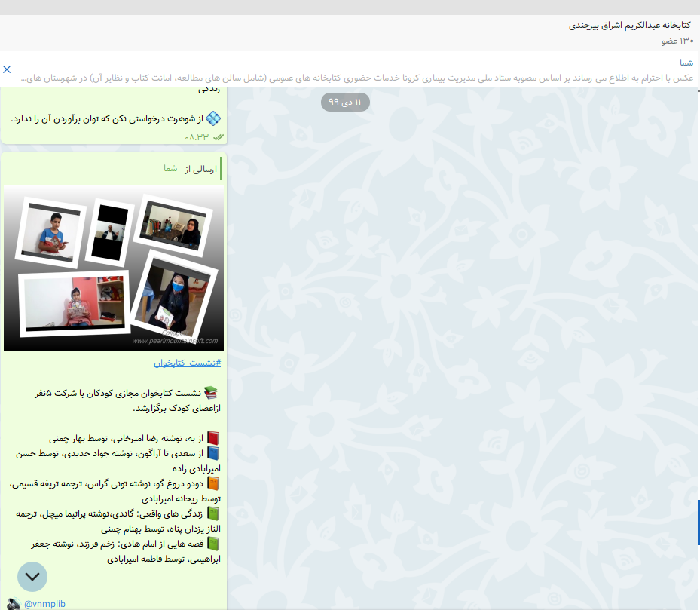Click the stacked books emoji
This screenshot has height=610, width=700.
pyautogui.click(x=211, y=393)
